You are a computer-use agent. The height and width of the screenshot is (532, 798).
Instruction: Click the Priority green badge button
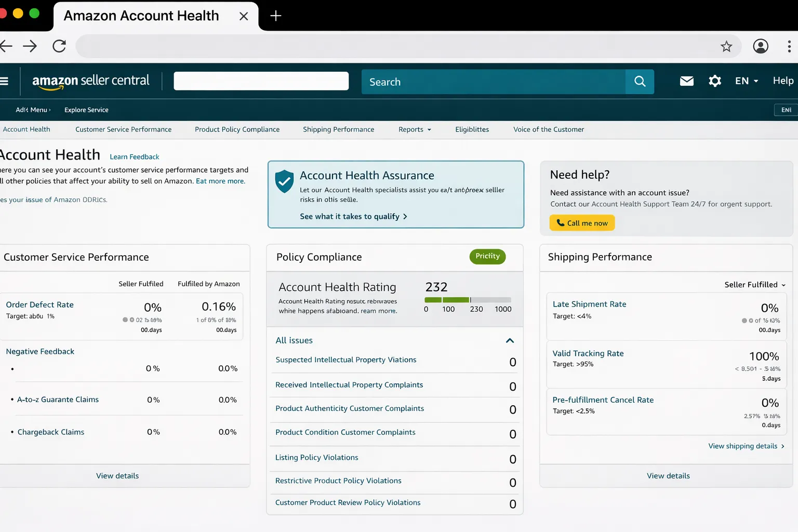point(487,256)
